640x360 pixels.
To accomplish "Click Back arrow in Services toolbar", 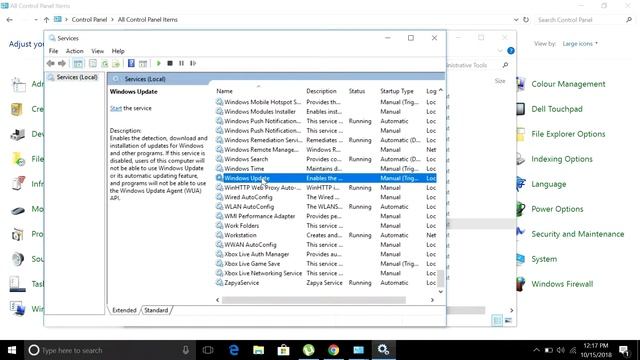I will [x=51, y=63].
